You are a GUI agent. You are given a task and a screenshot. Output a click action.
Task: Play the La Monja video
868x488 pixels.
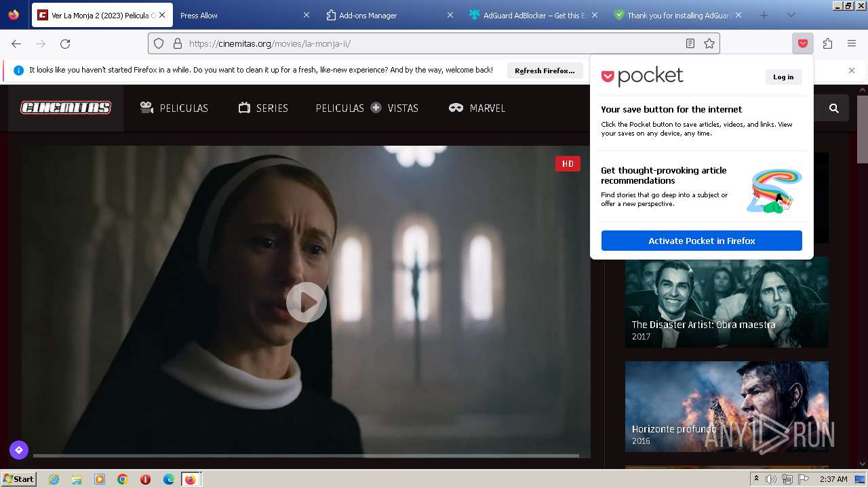pyautogui.click(x=306, y=302)
